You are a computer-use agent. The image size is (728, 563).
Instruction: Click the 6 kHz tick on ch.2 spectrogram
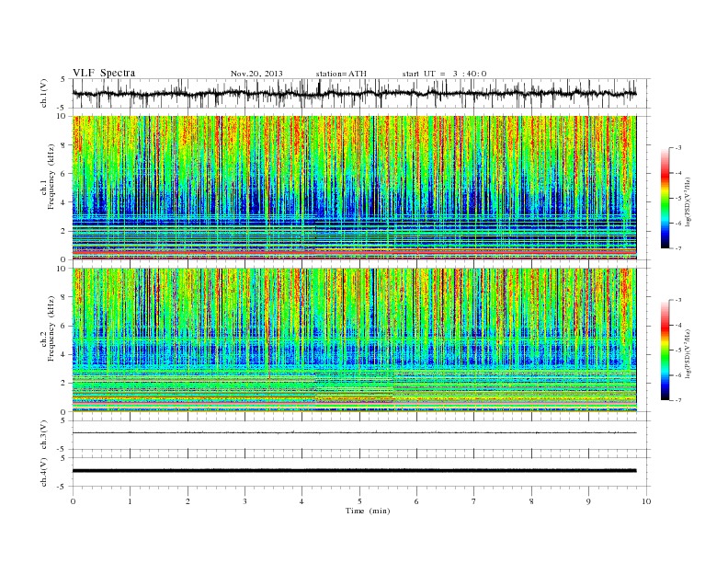point(64,326)
